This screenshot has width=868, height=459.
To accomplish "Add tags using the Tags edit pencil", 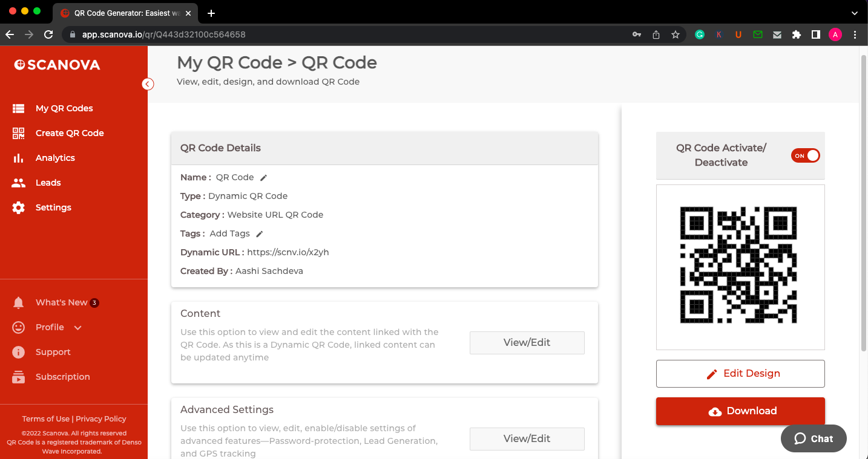I will (259, 233).
